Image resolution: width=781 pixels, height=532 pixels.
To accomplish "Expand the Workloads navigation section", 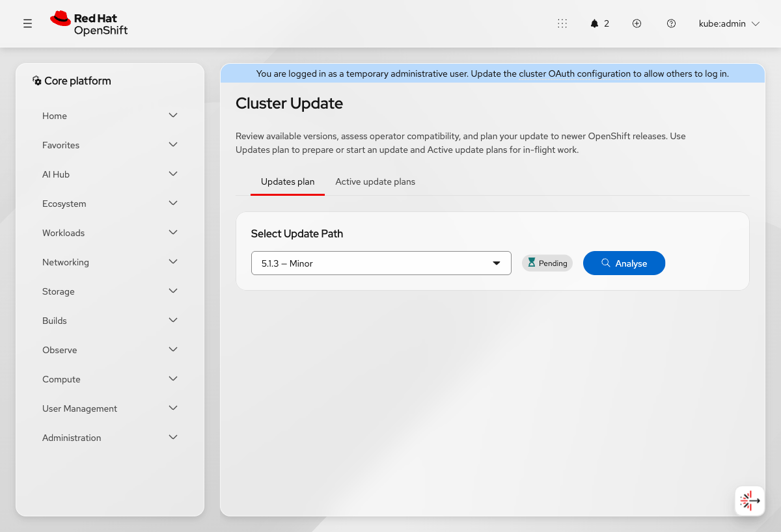I will click(110, 233).
